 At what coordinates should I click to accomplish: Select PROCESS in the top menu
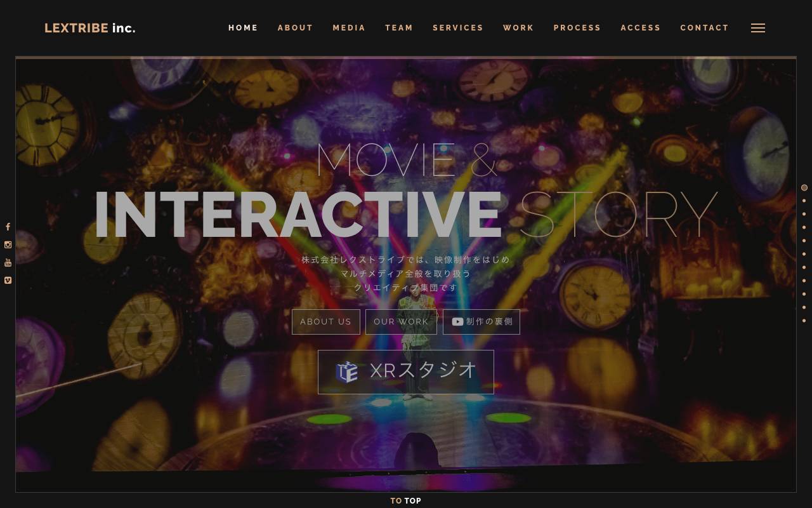click(x=577, y=28)
